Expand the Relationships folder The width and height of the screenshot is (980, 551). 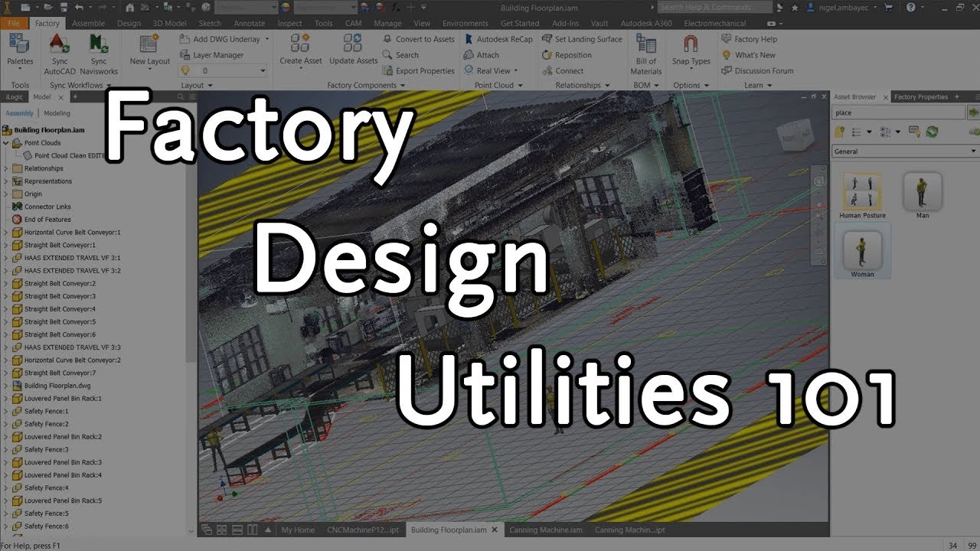7,168
